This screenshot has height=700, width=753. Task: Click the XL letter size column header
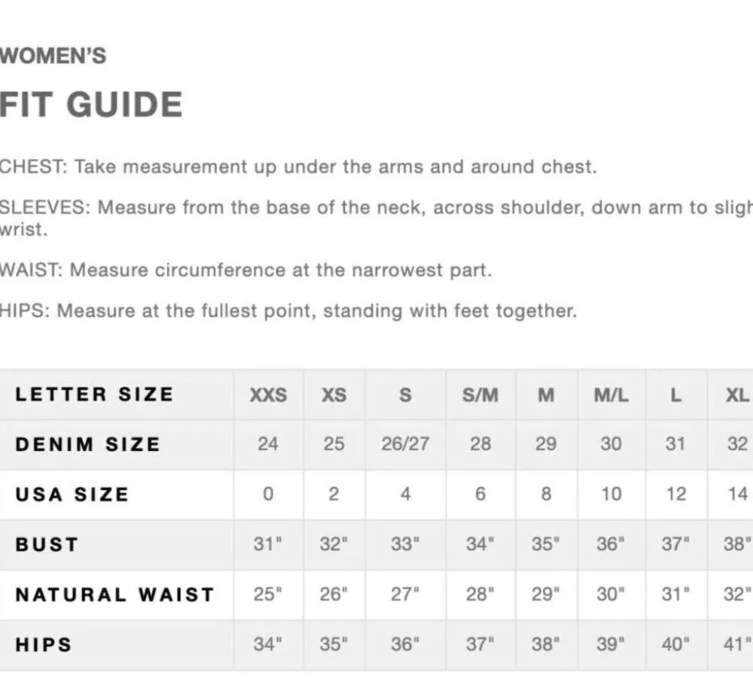point(736,395)
